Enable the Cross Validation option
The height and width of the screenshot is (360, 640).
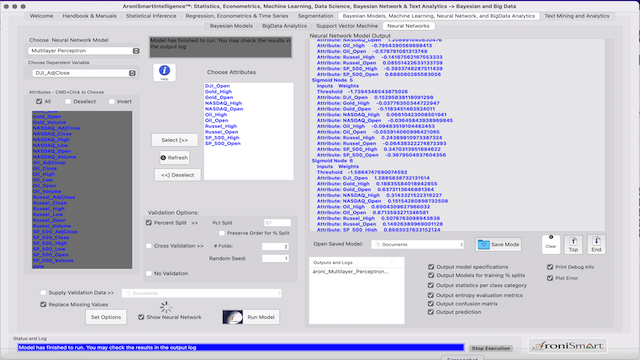pyautogui.click(x=149, y=246)
